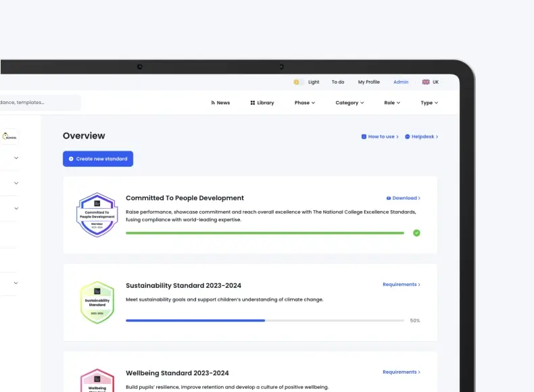Screen dimensions: 534x392
Task: Click Create new standard button
Action: tap(98, 159)
